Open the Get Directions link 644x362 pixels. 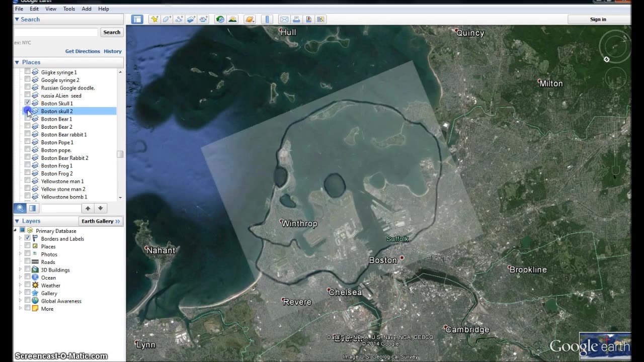(83, 51)
